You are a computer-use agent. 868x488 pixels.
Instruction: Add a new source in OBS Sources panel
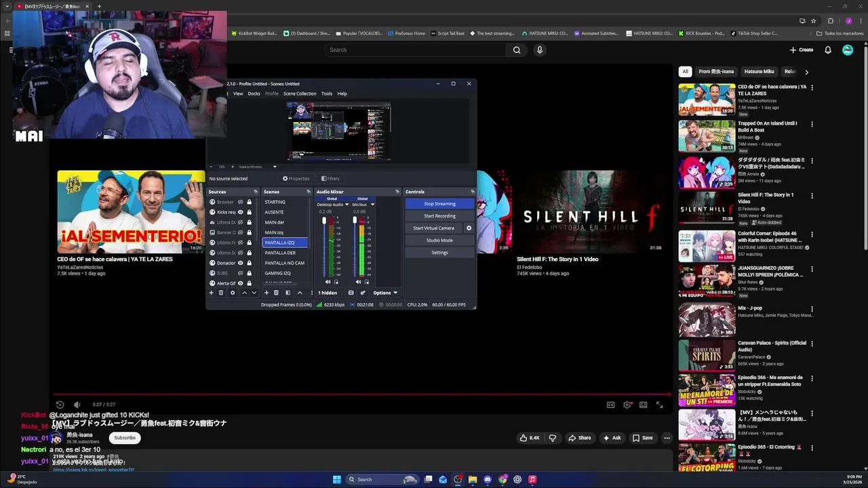pos(211,293)
